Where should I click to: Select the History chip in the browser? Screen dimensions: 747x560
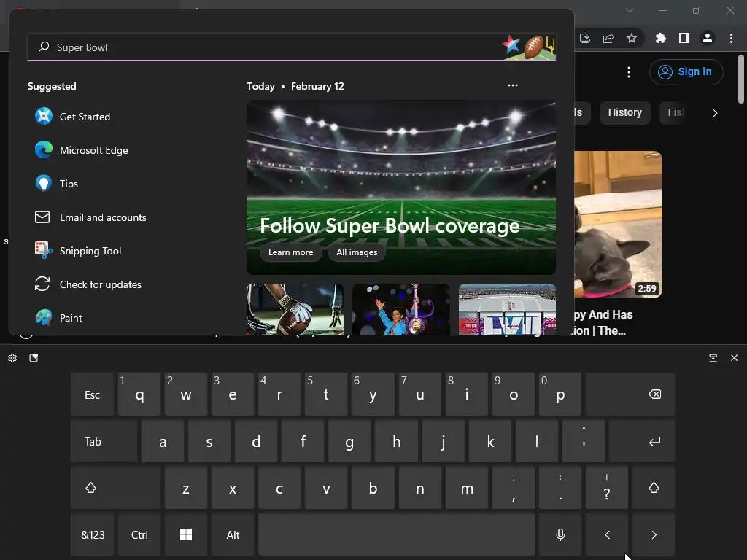(x=624, y=112)
